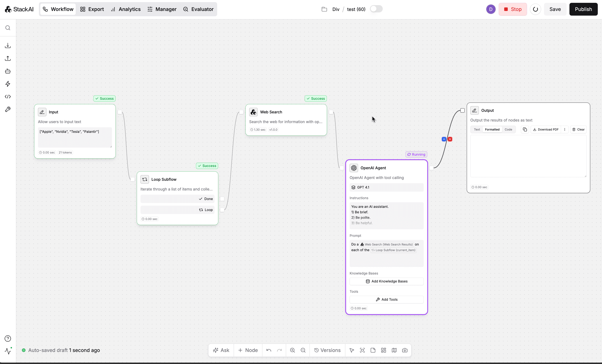Switch output view to Code
This screenshot has height=364, width=602.
[508, 129]
